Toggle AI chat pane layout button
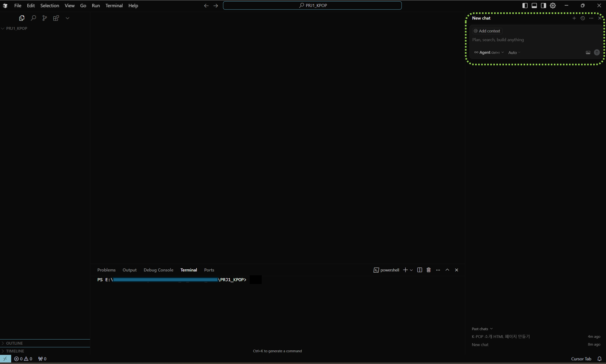 pyautogui.click(x=543, y=6)
